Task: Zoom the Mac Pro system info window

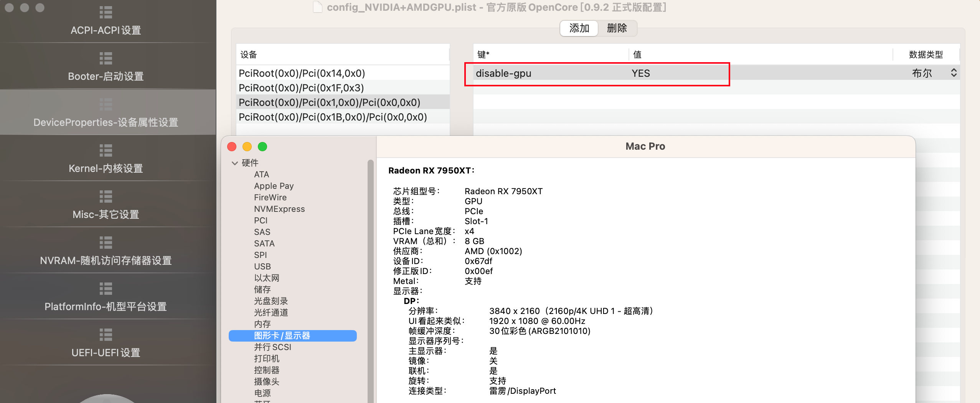Action: 262,147
